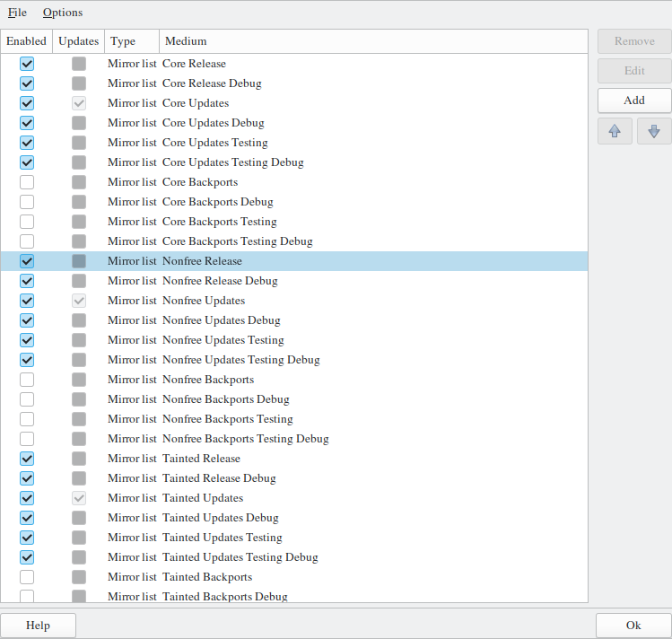Image resolution: width=672 pixels, height=639 pixels.
Task: Open the Options menu
Action: (63, 13)
